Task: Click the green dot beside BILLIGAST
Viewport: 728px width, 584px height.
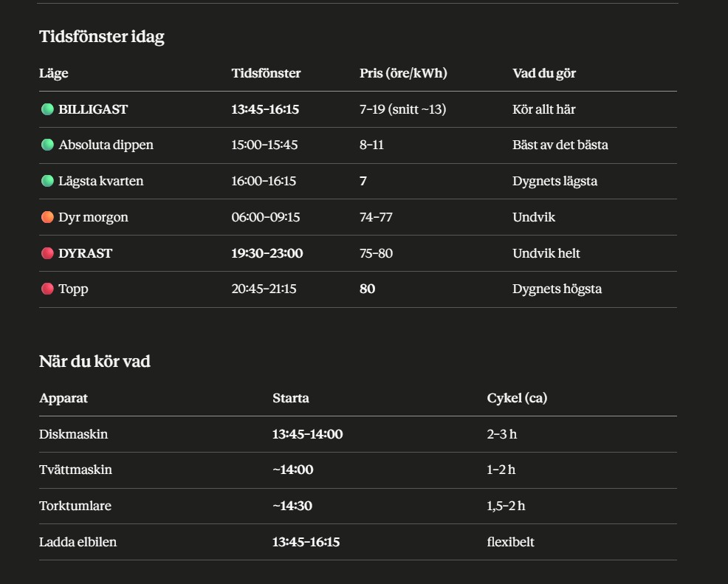Action: tap(47, 109)
